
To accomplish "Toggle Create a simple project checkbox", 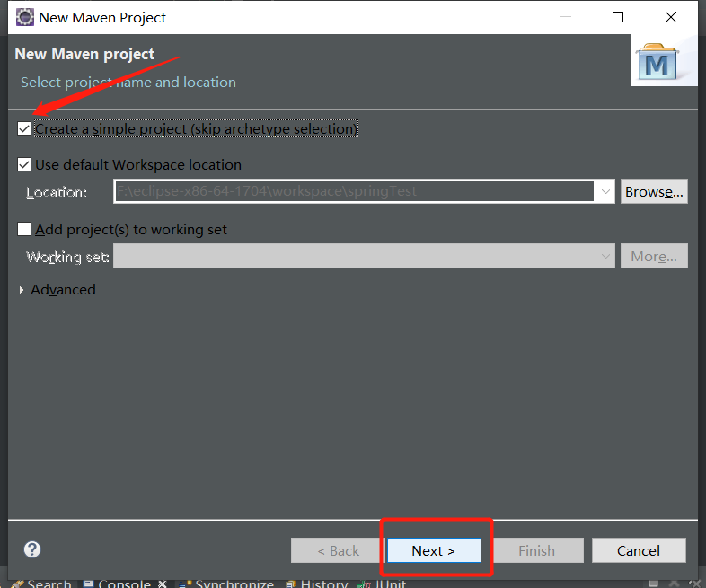I will click(24, 128).
